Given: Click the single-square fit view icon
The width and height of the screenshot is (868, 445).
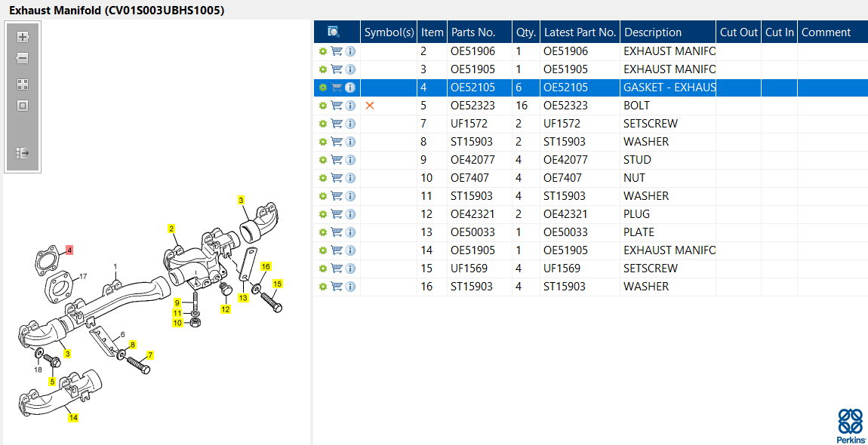Looking at the screenshot, I should [x=22, y=105].
